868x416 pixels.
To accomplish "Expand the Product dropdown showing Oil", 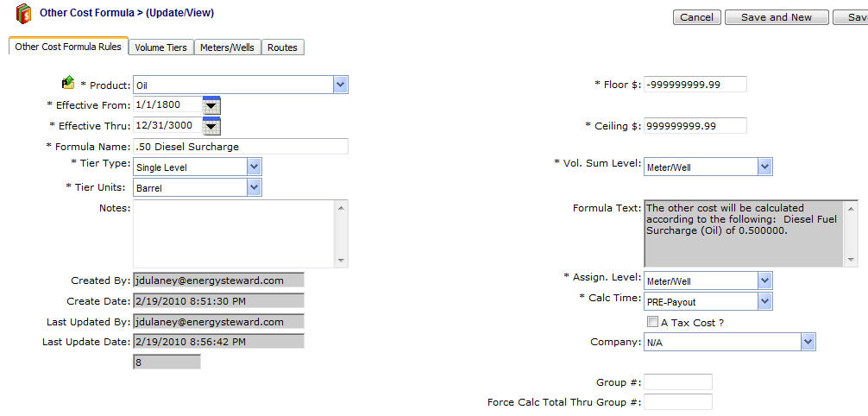I will 340,85.
